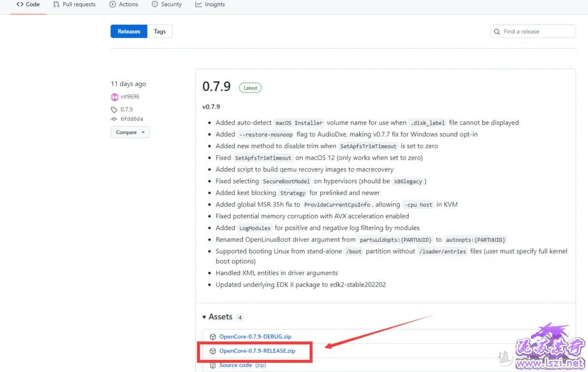Click the 'partuuidopts:{PARTUUID}' code snippet

tap(396, 240)
